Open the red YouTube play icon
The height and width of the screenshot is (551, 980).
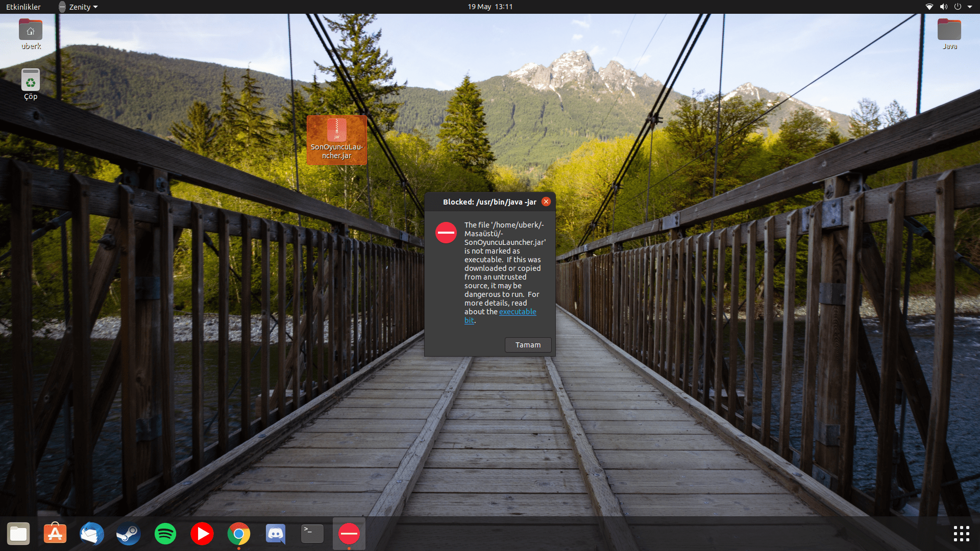[x=202, y=534]
